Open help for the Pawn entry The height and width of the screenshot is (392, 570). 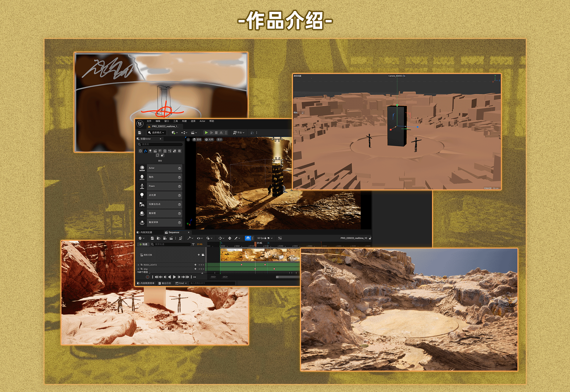tap(179, 186)
